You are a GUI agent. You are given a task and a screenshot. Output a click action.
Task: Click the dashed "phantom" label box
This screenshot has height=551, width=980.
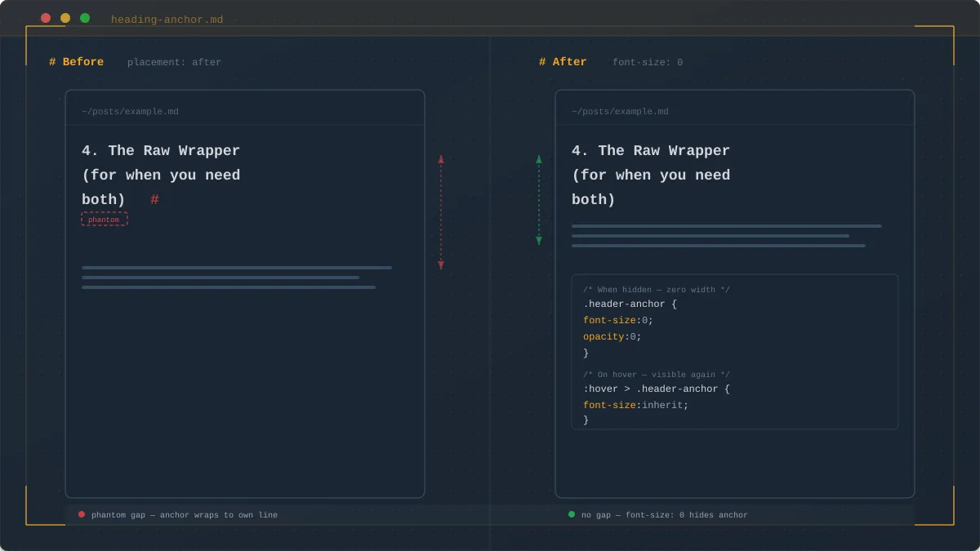pos(105,219)
